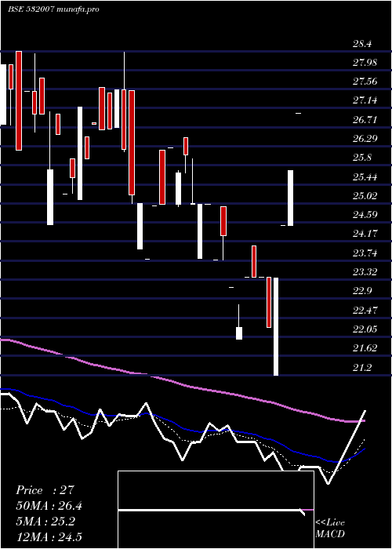
Task: Click the 28.4 price axis label
Action: point(362,44)
